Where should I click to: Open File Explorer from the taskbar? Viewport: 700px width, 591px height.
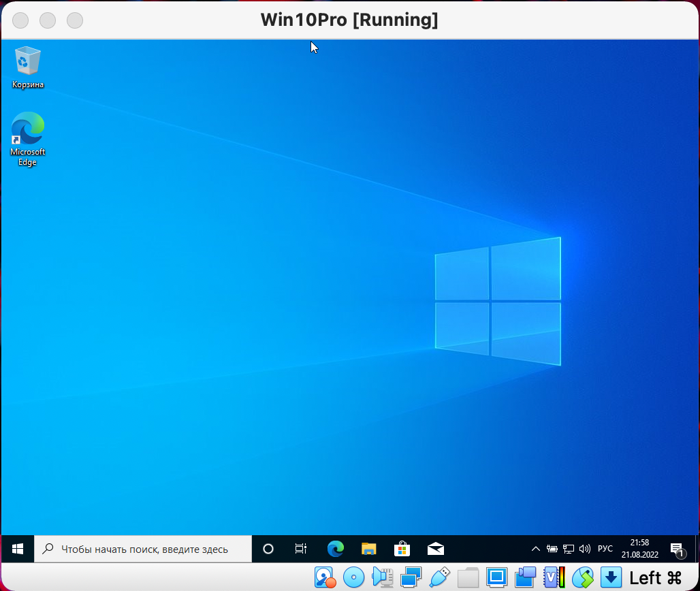[x=369, y=549]
